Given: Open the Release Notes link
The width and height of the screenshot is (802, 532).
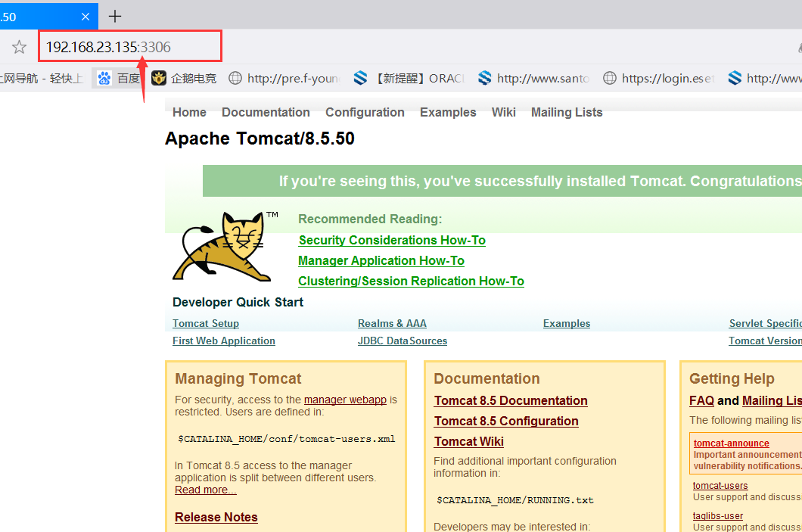Looking at the screenshot, I should pyautogui.click(x=216, y=517).
